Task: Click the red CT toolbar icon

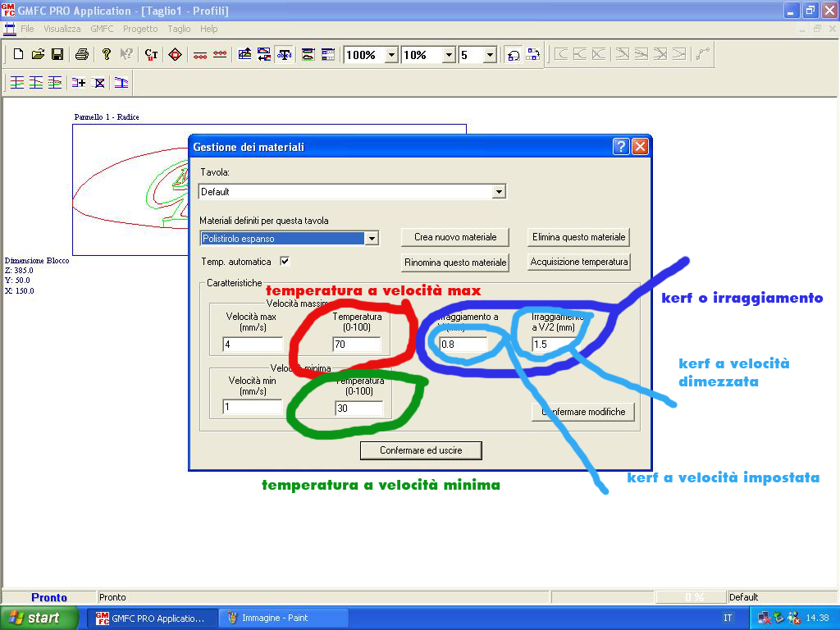Action: (151, 55)
